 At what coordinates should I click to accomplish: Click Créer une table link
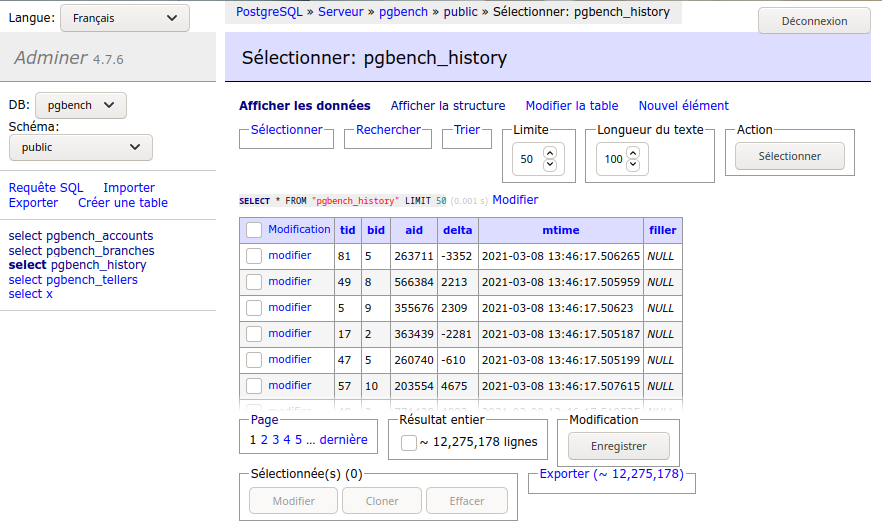click(x=123, y=203)
